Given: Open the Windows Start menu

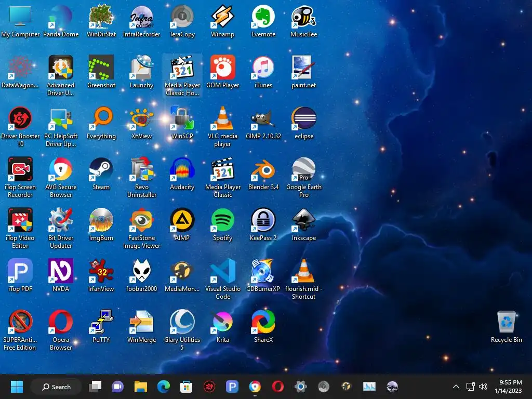Looking at the screenshot, I should (x=17, y=387).
